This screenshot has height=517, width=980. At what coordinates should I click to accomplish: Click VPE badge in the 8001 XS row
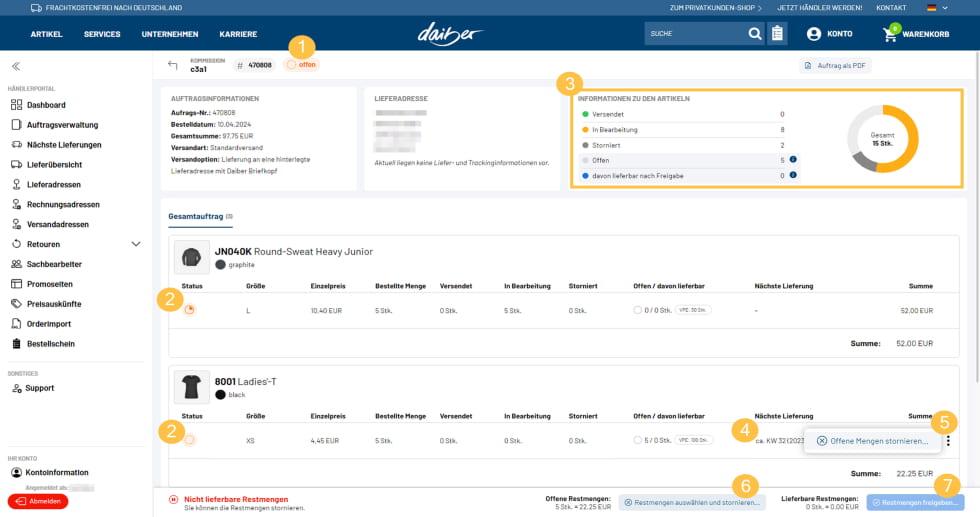click(693, 440)
